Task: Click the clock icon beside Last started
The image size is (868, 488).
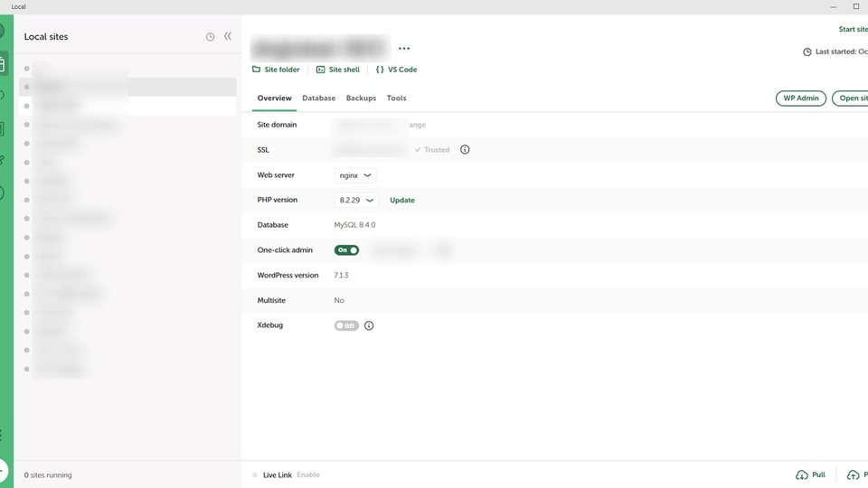Action: click(807, 52)
